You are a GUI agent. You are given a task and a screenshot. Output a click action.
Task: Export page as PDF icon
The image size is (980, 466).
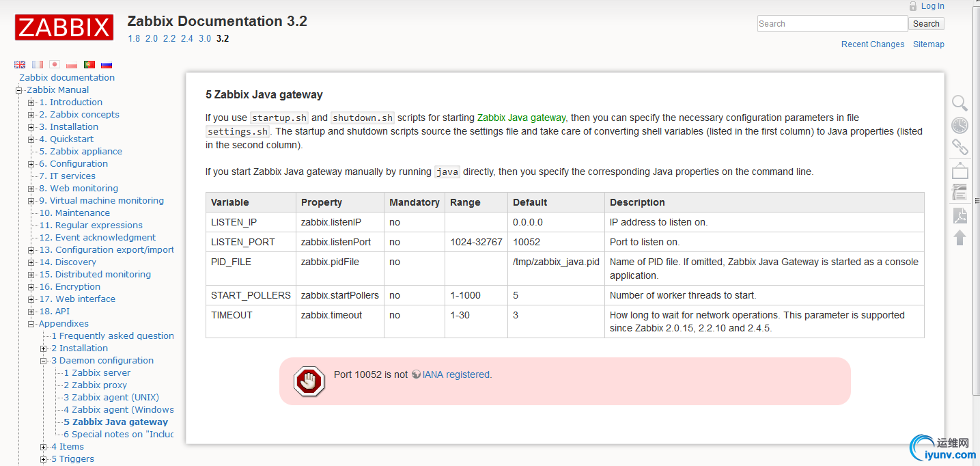point(960,215)
